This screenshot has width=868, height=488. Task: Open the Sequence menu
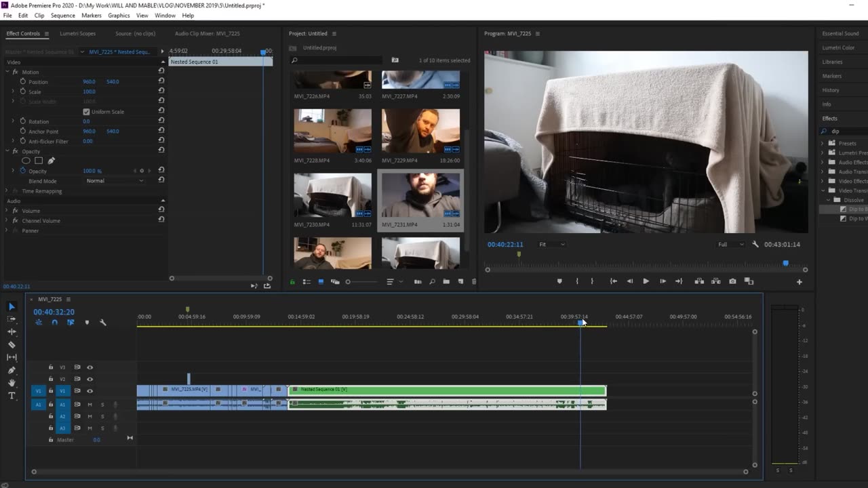(63, 15)
